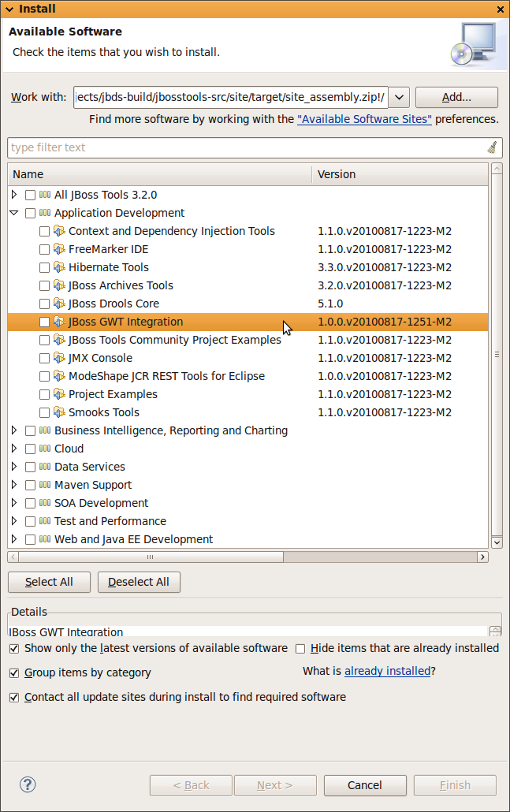Viewport: 510px width, 812px height.
Task: Click the category icon beside Data Services
Action: [45, 467]
